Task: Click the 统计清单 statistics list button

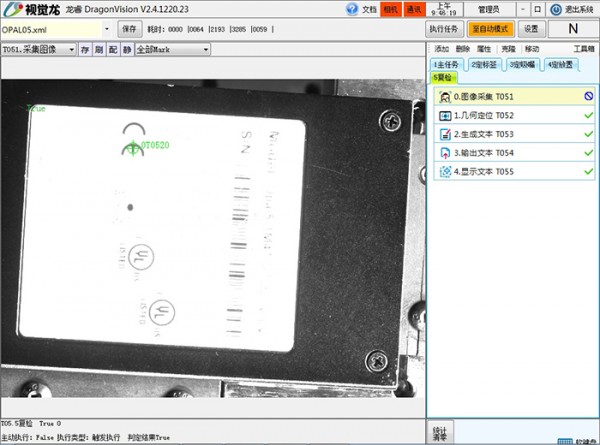Action: pyautogui.click(x=441, y=433)
